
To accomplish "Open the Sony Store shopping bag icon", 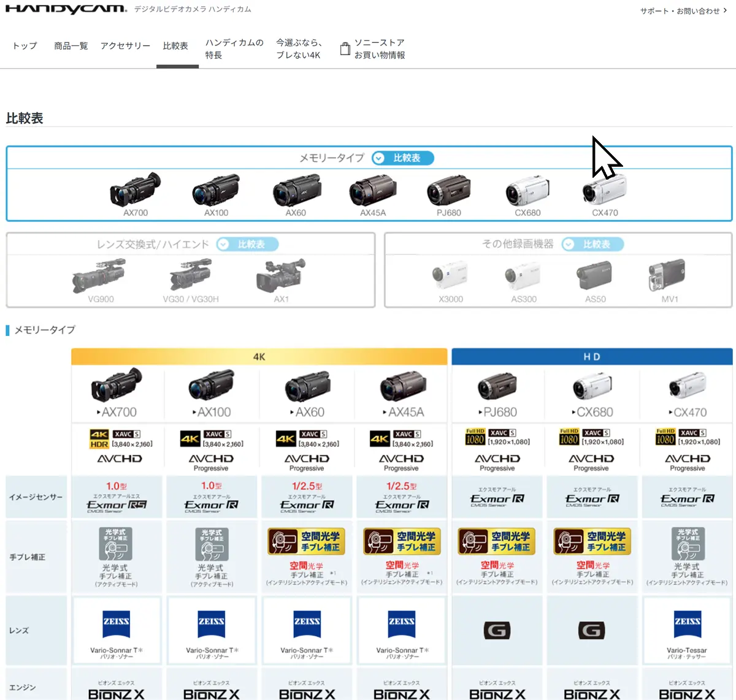I will coord(345,49).
